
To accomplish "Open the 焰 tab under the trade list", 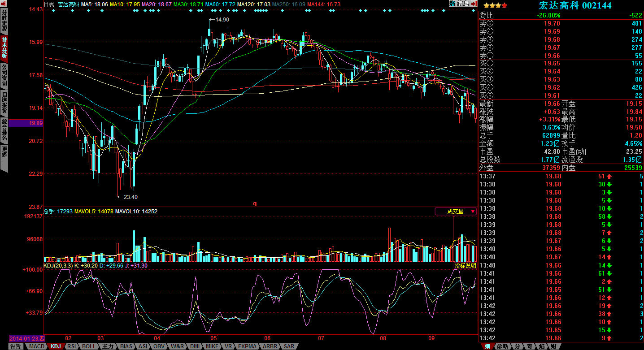I will point(541,346).
